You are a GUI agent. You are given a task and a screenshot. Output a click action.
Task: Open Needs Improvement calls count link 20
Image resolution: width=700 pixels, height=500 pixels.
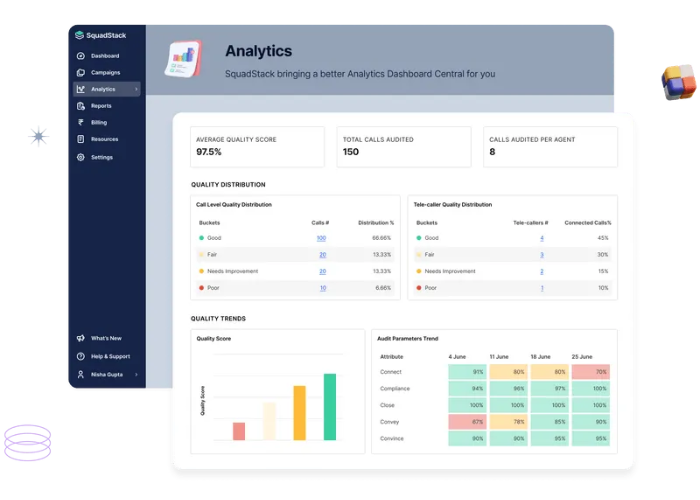323,271
